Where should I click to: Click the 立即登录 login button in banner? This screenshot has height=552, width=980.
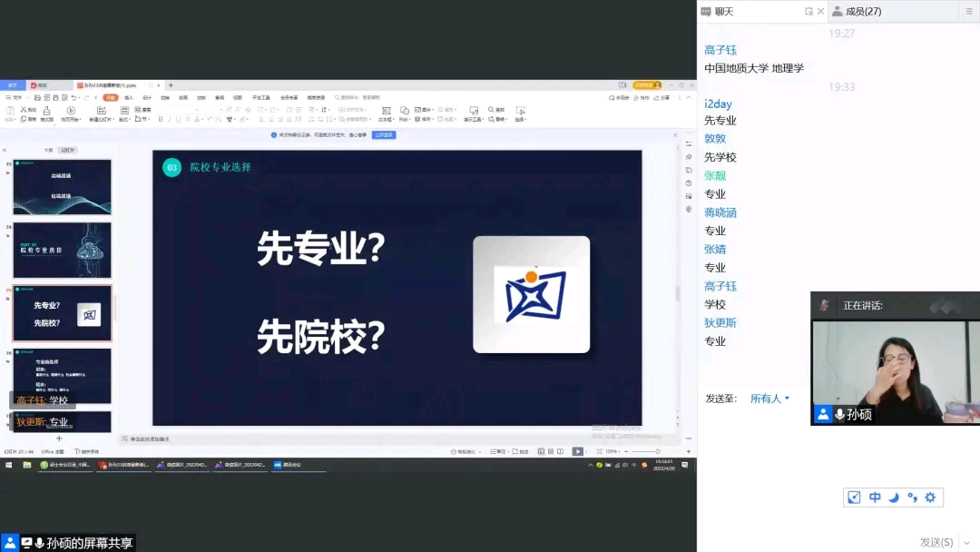(384, 135)
